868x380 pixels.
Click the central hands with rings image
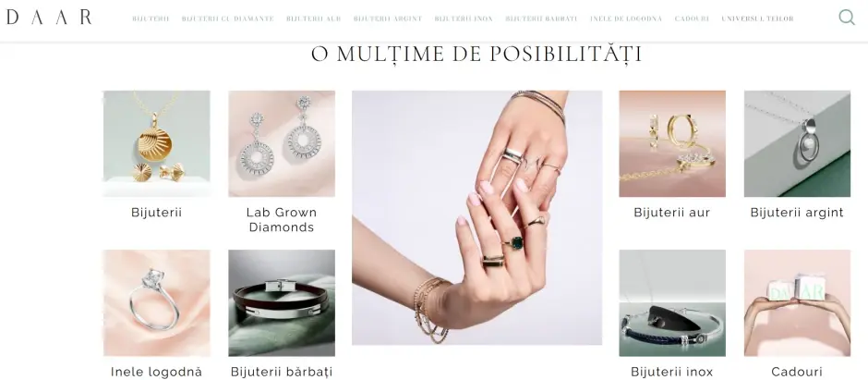pos(476,217)
